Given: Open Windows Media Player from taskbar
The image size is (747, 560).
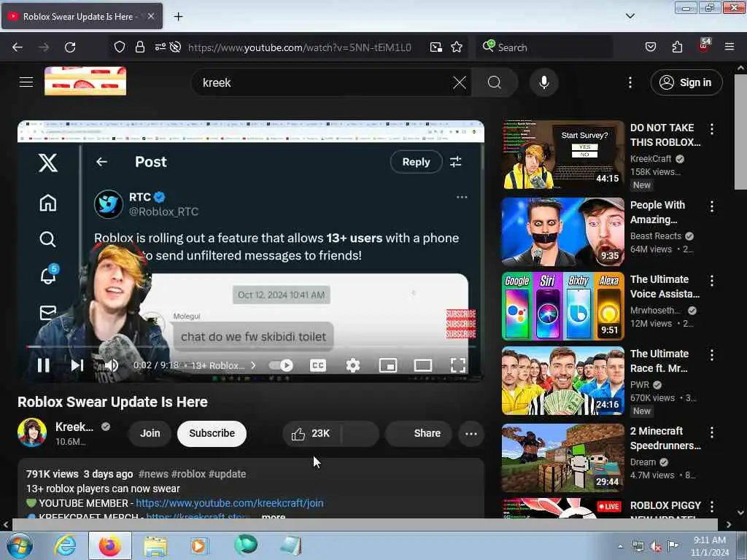Looking at the screenshot, I should point(199,545).
